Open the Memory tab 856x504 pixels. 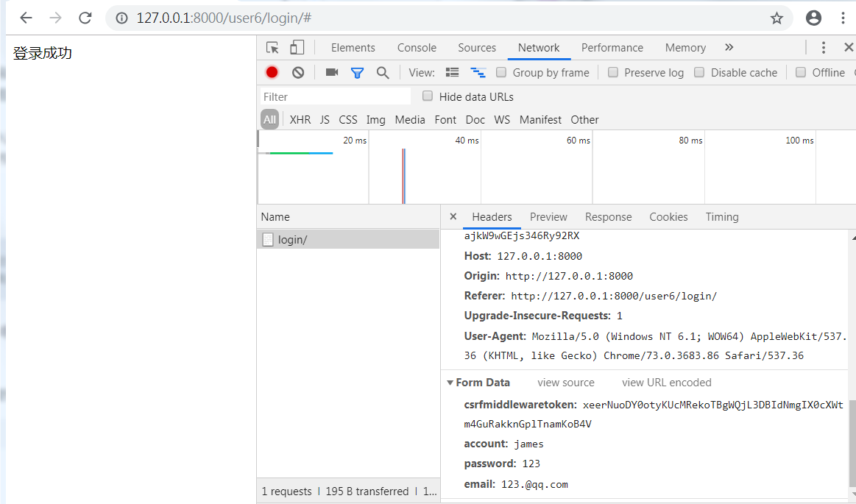[685, 47]
